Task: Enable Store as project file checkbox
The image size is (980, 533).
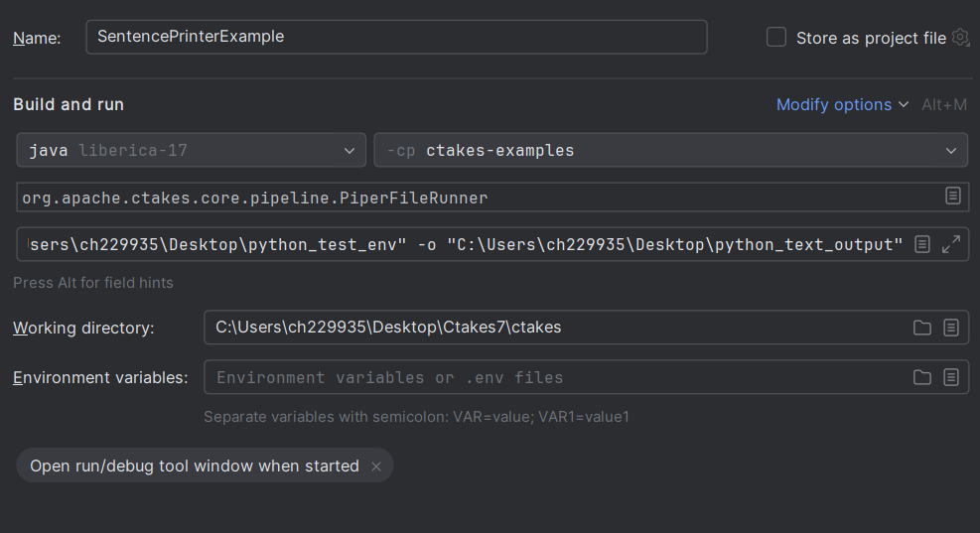Action: (x=776, y=38)
